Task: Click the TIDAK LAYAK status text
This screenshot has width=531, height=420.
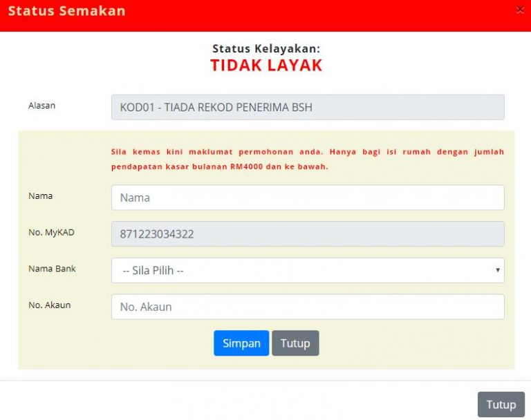Action: [266, 66]
